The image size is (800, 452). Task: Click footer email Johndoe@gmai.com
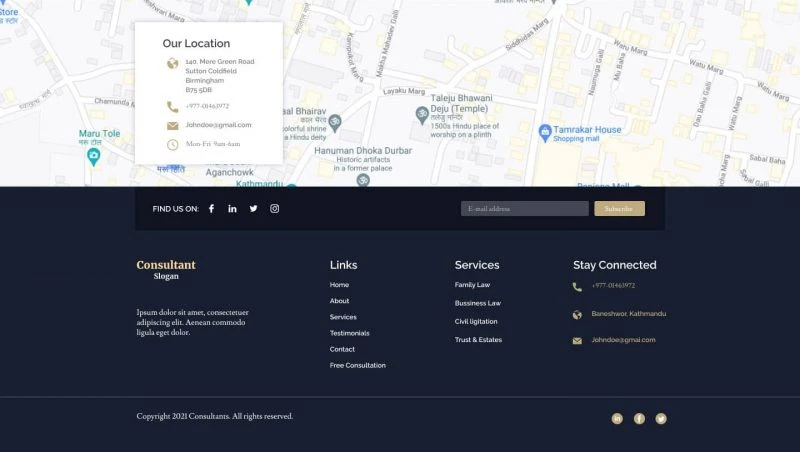click(623, 340)
